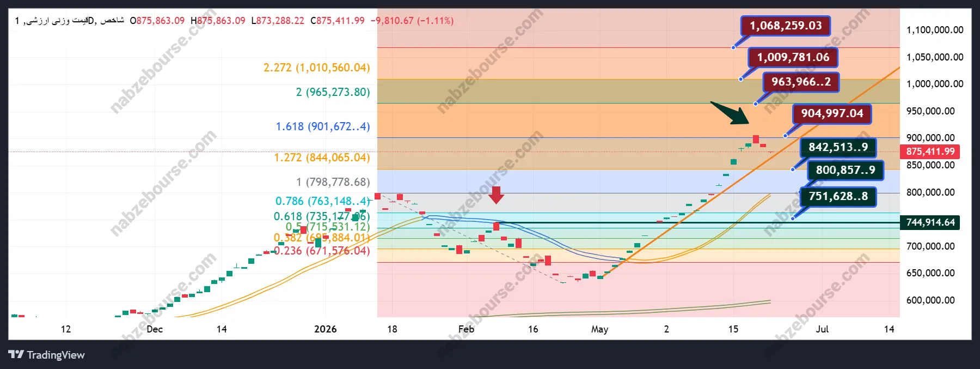This screenshot has width=980, height=369.
Task: Click the Feb label on time axis
Action: [466, 329]
